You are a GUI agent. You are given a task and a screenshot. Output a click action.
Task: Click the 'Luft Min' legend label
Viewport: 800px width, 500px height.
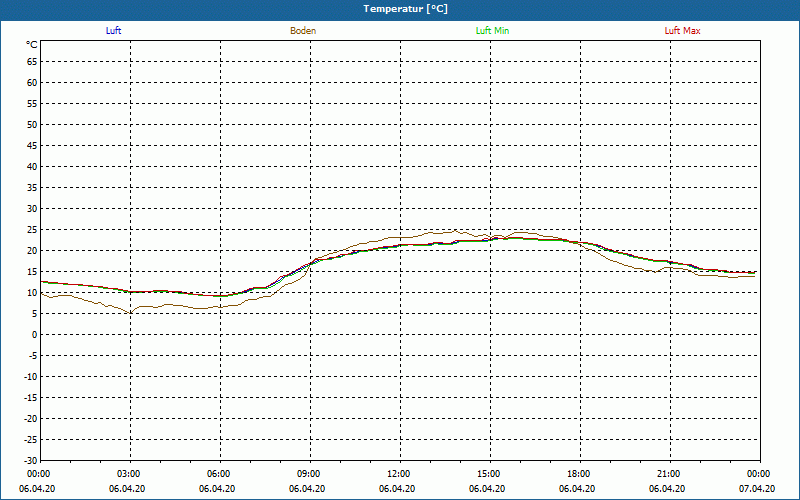(x=492, y=31)
